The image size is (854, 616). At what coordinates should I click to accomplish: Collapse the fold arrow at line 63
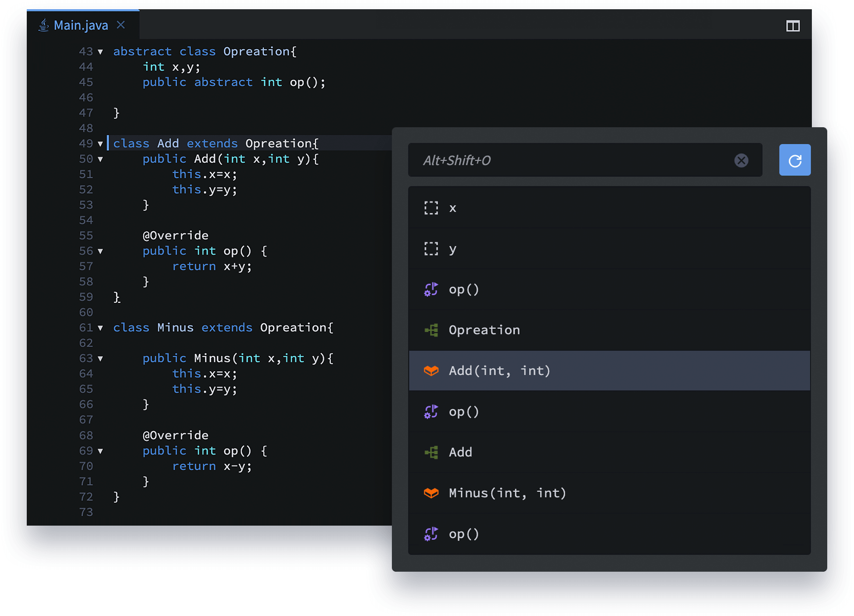(x=100, y=358)
